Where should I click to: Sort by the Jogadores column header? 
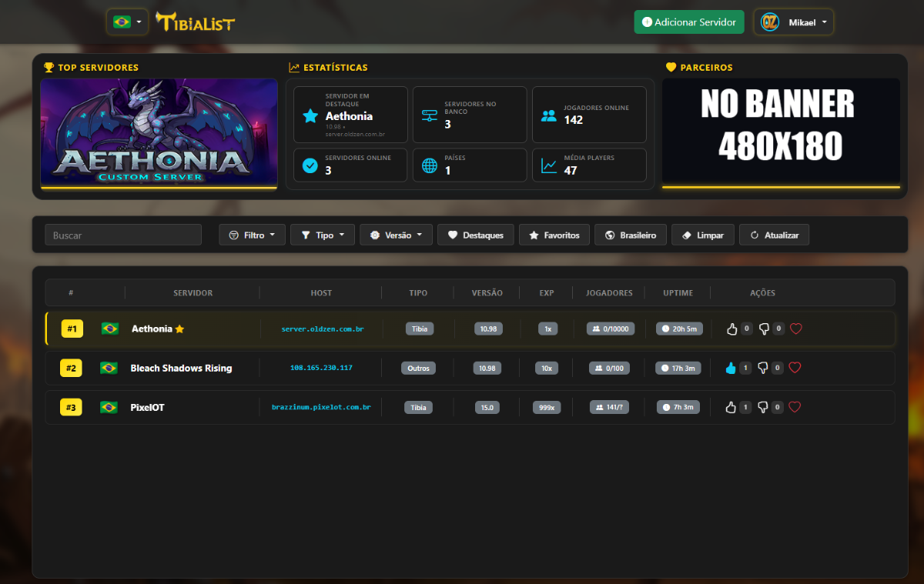click(609, 293)
